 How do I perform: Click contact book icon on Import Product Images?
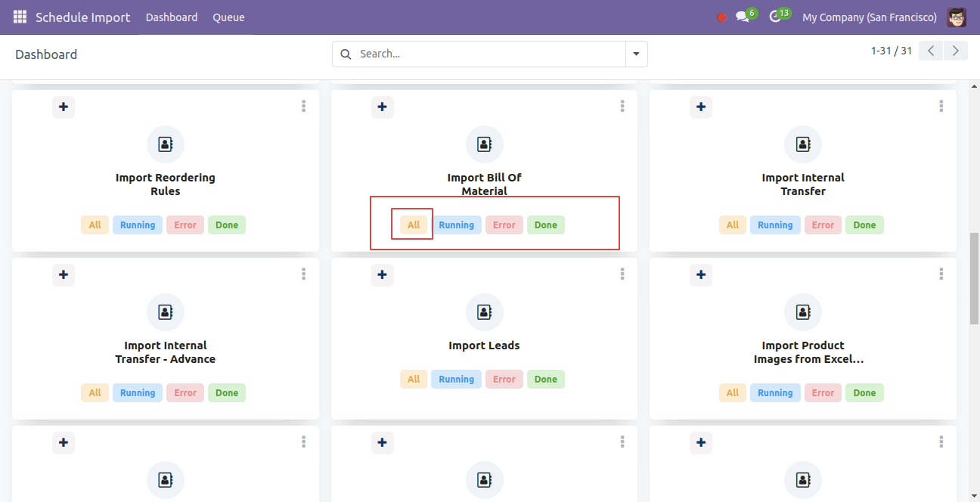click(x=803, y=312)
